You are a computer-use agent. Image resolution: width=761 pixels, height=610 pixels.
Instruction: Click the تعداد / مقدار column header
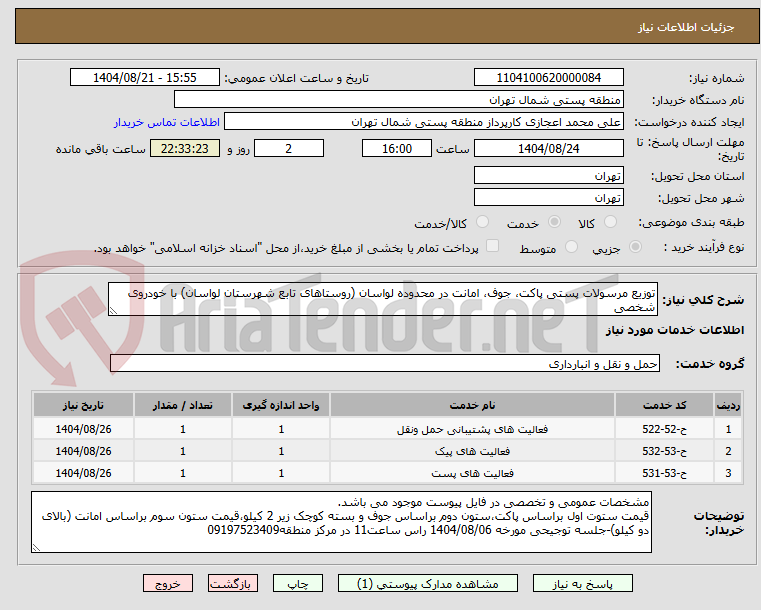point(182,405)
